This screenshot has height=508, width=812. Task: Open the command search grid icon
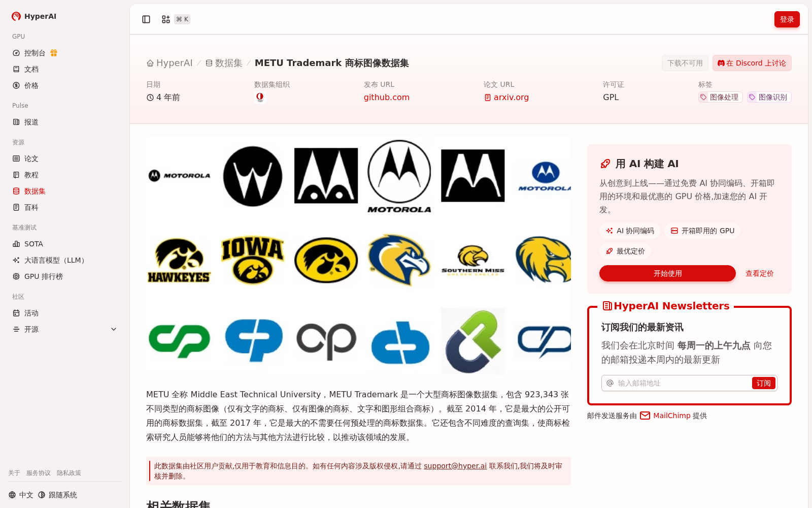(165, 19)
